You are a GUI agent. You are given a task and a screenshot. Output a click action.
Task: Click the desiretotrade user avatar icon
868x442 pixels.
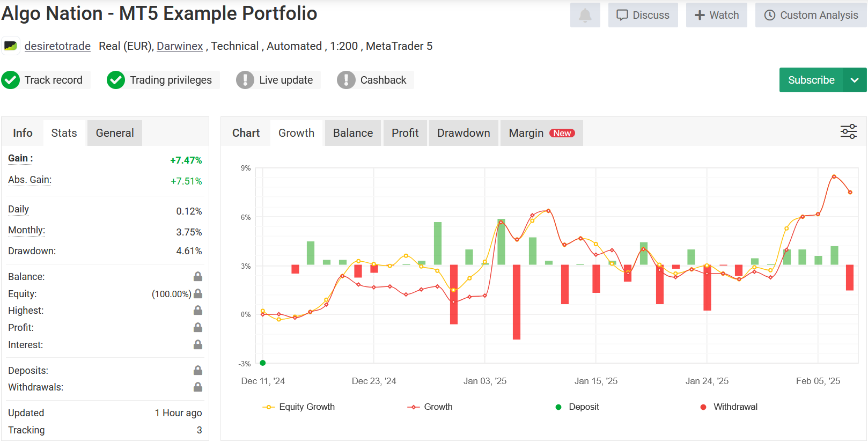point(11,46)
